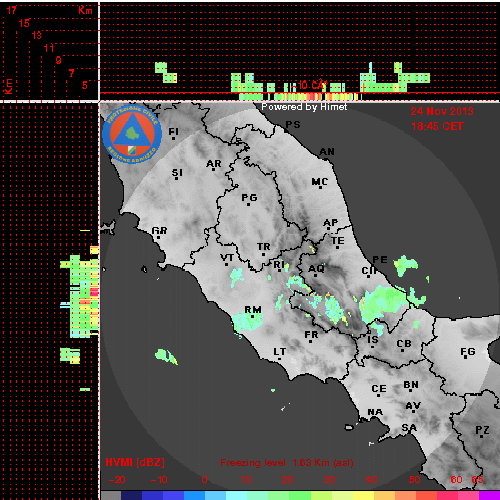500x500 pixels.
Task: Click the Protezione Civile Regione Abruzzo logo
Action: coord(132,135)
